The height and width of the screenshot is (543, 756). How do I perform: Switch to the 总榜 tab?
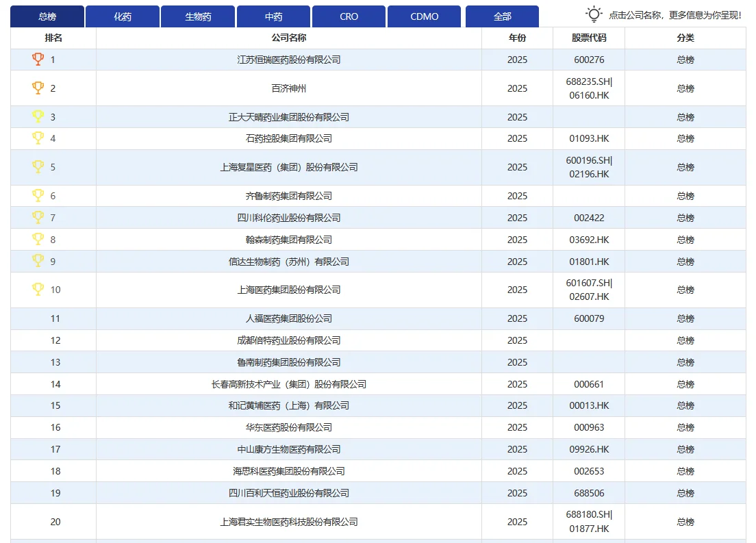click(47, 16)
